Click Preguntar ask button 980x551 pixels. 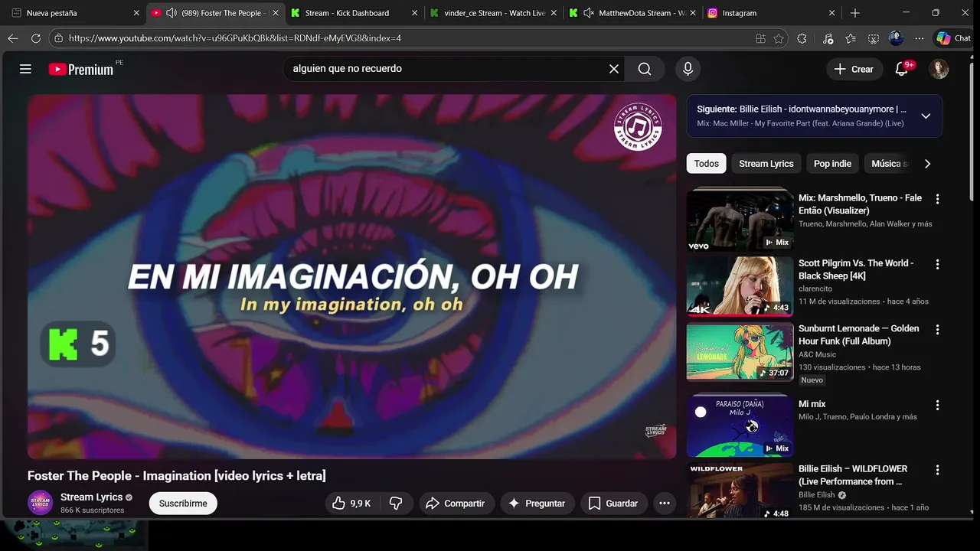pyautogui.click(x=537, y=503)
